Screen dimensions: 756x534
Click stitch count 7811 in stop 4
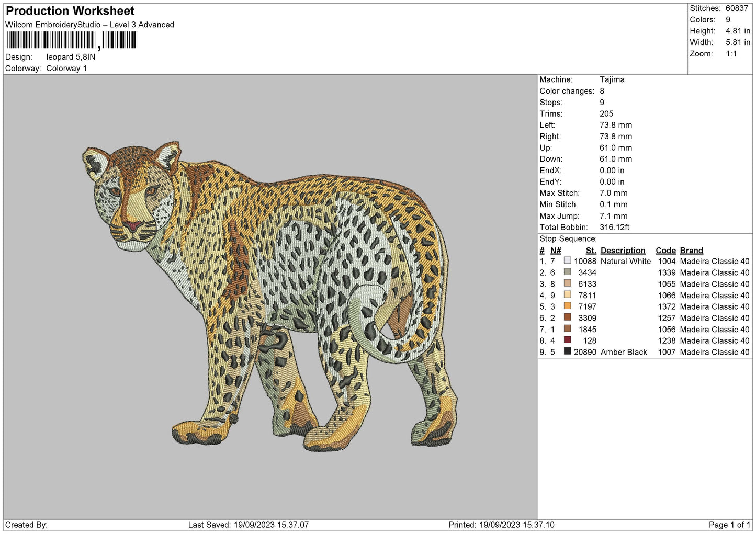[x=588, y=296]
